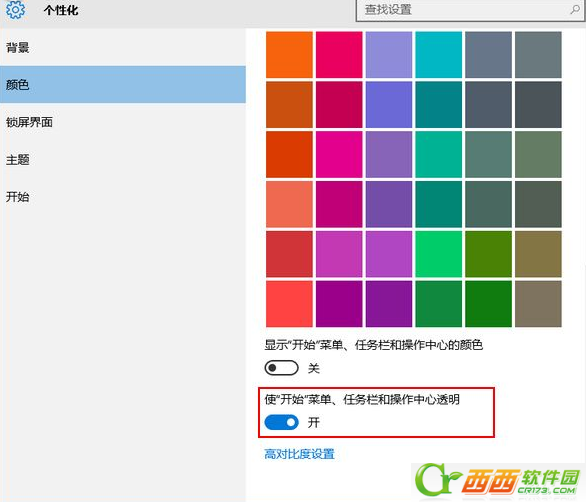586x502 pixels.
Task: Choose the blue-violet swatch in second row
Action: point(389,105)
